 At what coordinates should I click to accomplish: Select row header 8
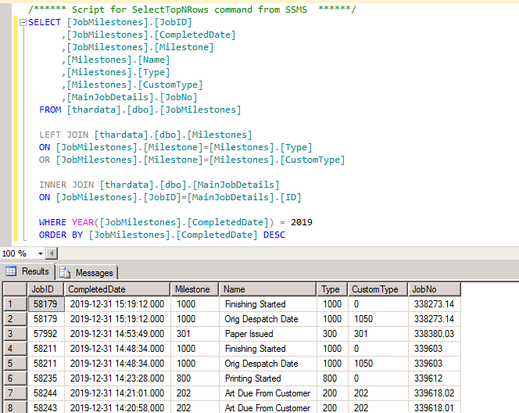[15, 408]
